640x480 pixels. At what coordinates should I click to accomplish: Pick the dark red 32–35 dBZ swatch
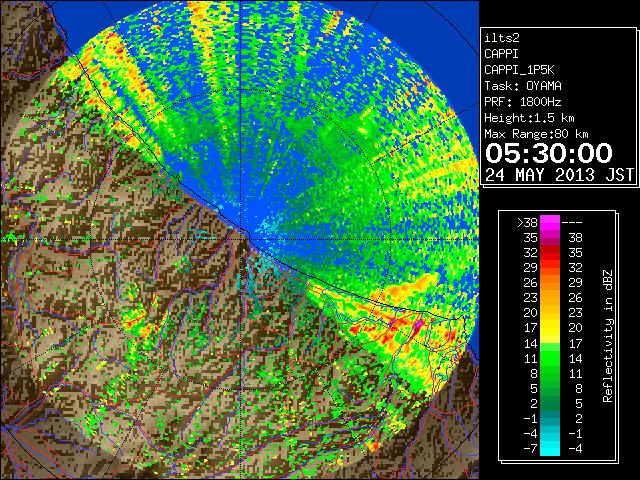point(550,253)
